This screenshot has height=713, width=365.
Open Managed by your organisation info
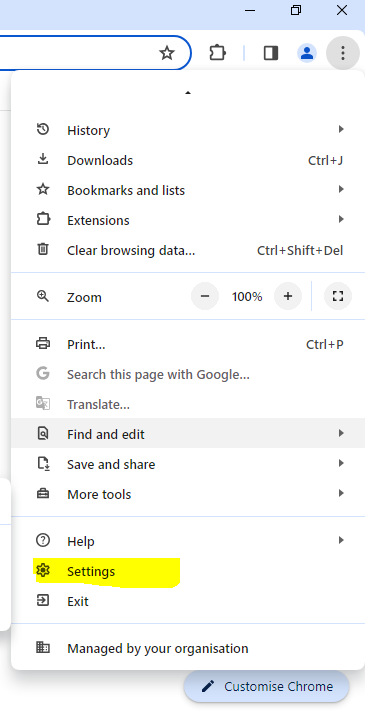coord(188,648)
